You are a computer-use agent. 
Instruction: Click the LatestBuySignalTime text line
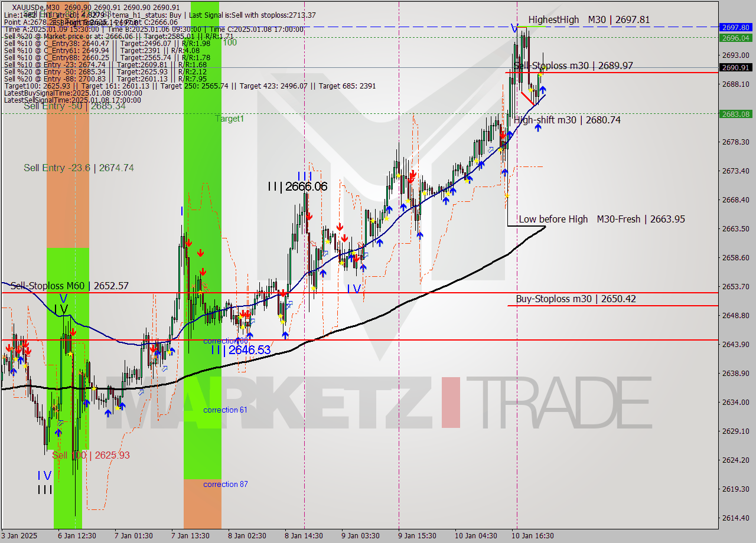tap(72, 93)
